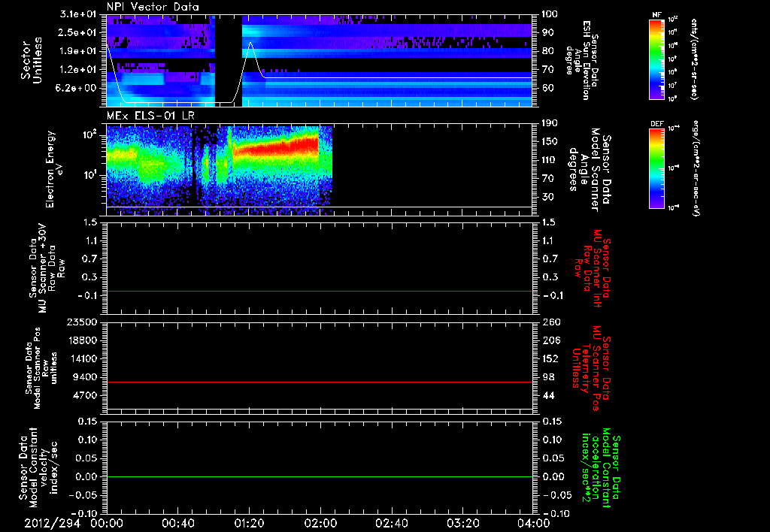
Task: Click the "6.2e+00" sector tick label
Action: point(76,88)
